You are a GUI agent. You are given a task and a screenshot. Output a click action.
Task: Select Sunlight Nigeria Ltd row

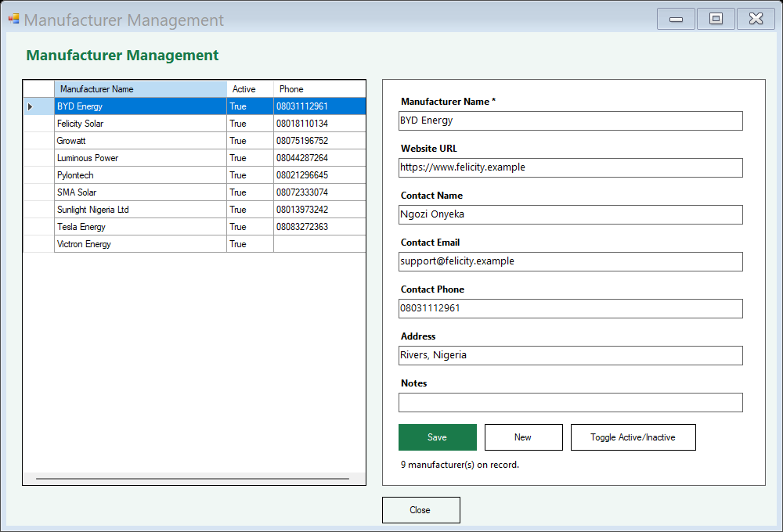click(195, 210)
